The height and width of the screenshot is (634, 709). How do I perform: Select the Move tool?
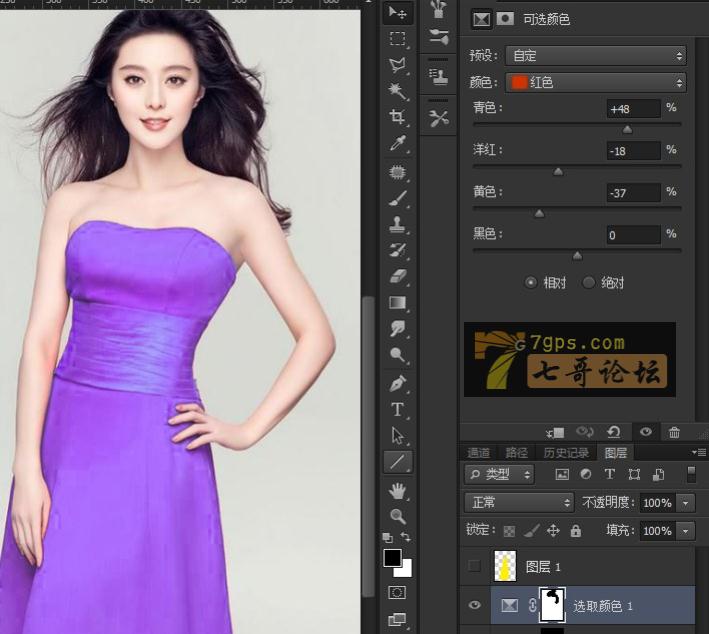coord(397,13)
